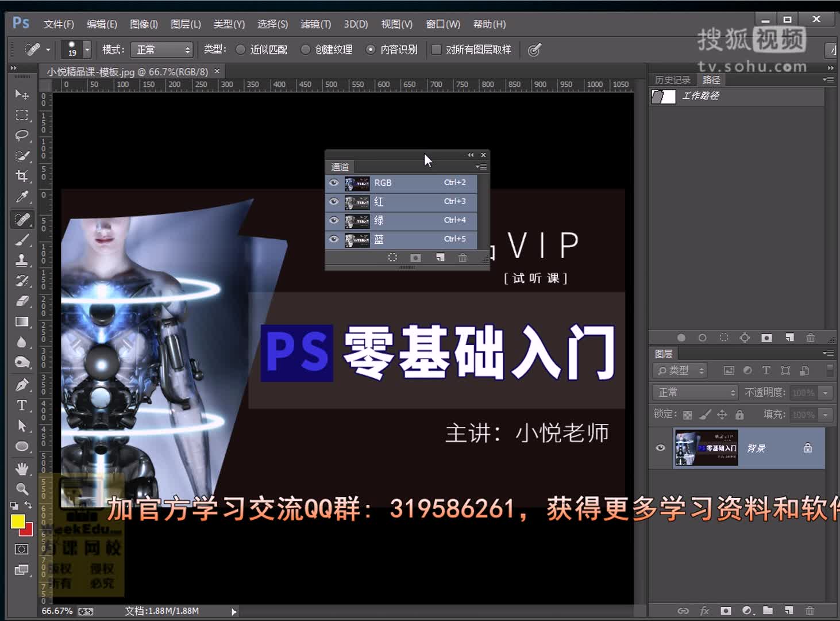Enable 对所有图层取样 checkbox
840x621 pixels.
(x=436, y=49)
